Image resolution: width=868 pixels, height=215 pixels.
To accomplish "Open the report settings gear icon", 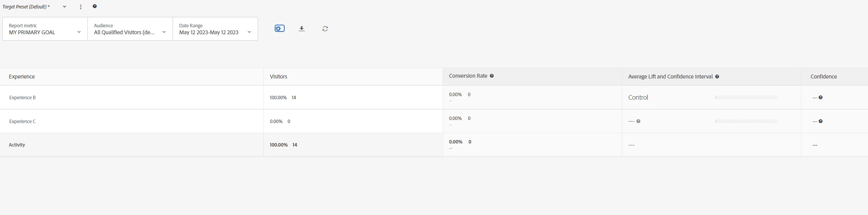I will (279, 28).
